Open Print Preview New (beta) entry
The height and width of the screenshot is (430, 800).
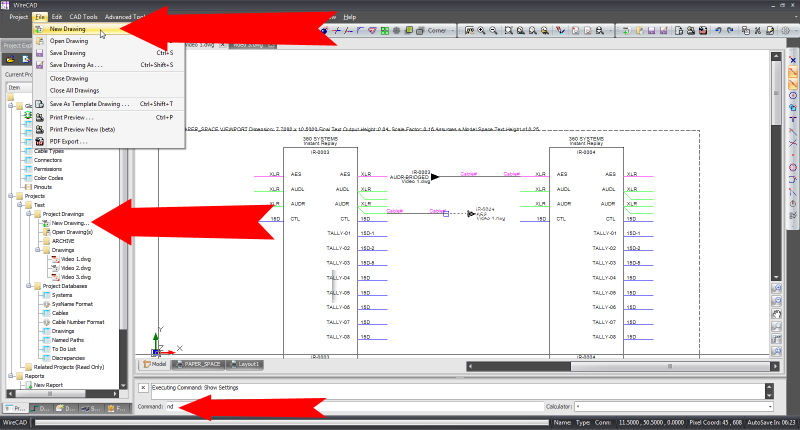point(108,130)
